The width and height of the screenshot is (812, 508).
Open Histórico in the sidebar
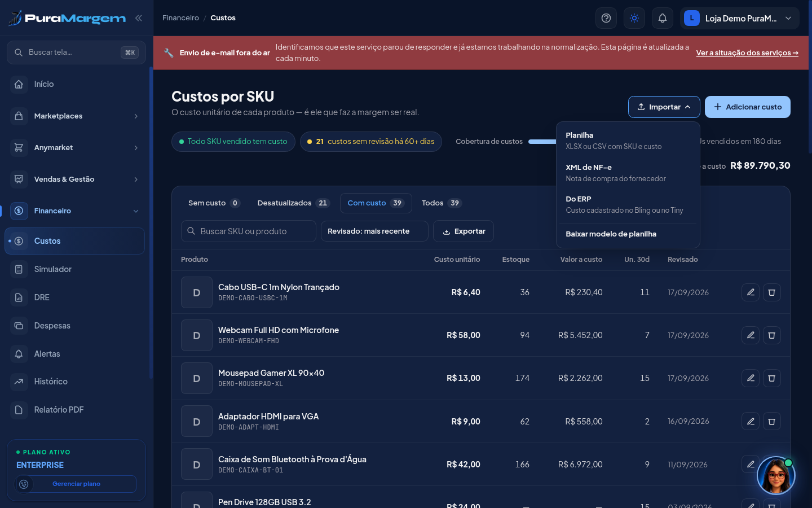coord(75,382)
